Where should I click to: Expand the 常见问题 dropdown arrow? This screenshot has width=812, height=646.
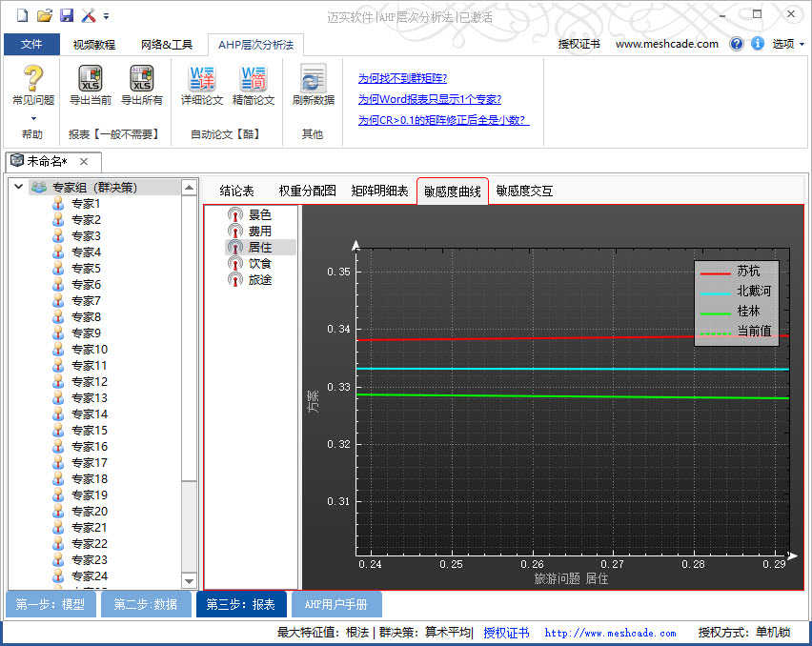[x=33, y=118]
